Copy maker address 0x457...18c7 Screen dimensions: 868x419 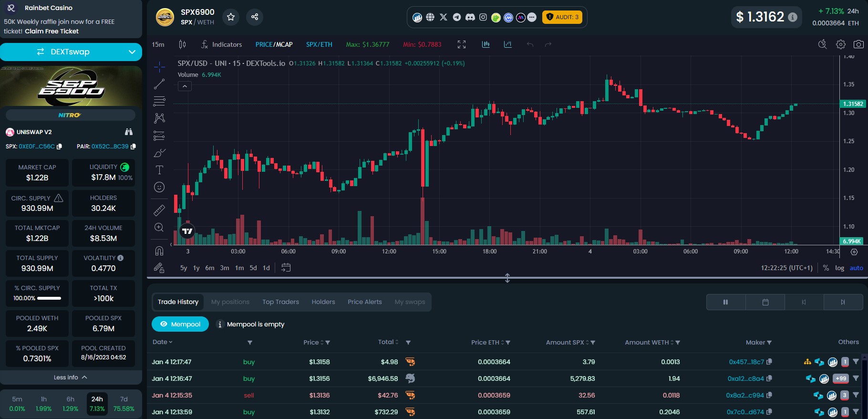coord(769,362)
